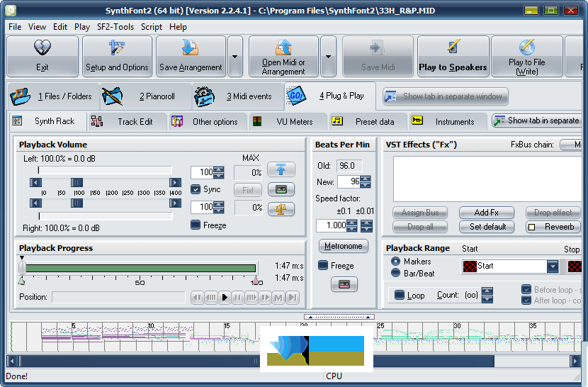The width and height of the screenshot is (588, 387).
Task: Click the left channel volume slider thumb
Action: pyautogui.click(x=77, y=182)
